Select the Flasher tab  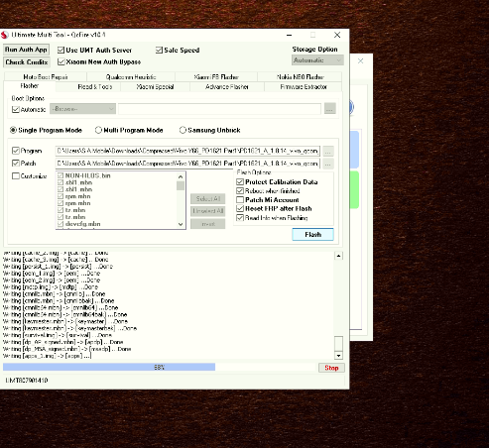click(x=30, y=86)
